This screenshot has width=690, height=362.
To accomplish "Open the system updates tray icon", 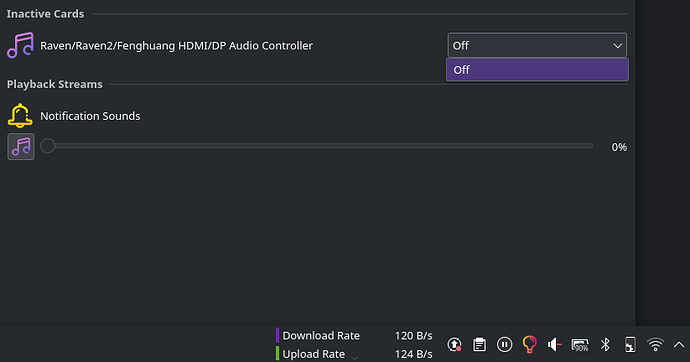I will coord(455,344).
